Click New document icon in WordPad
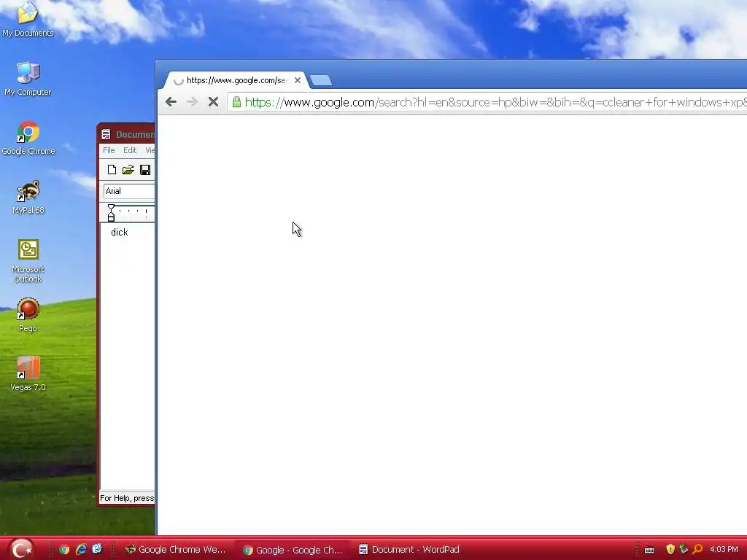 (x=112, y=169)
